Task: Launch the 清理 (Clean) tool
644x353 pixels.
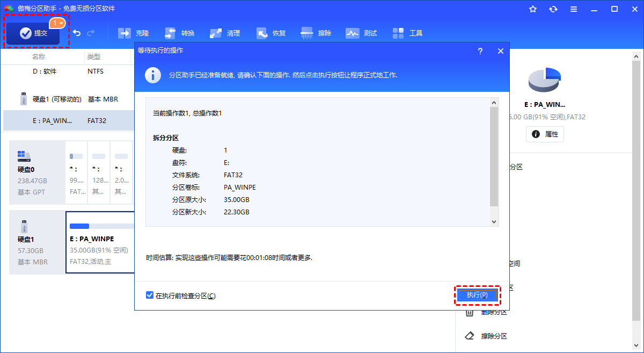Action: [225, 33]
